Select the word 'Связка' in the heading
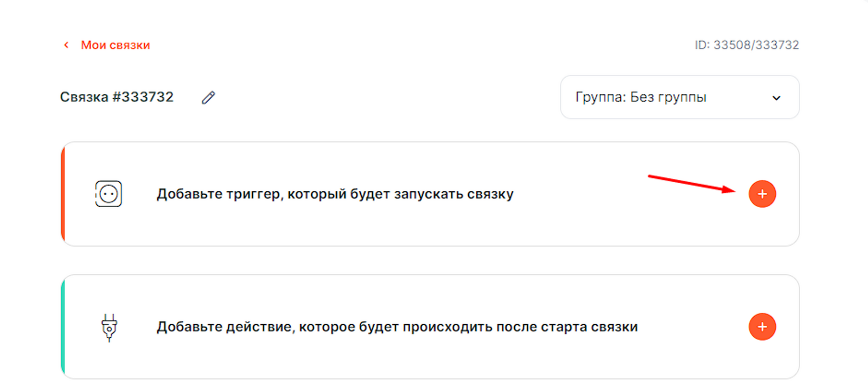The width and height of the screenshot is (868, 392). tap(84, 97)
